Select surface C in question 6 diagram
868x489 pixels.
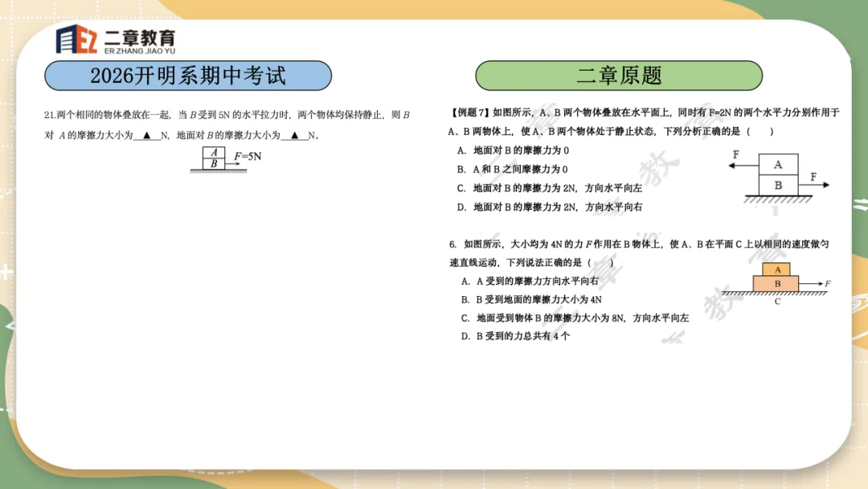[776, 302]
